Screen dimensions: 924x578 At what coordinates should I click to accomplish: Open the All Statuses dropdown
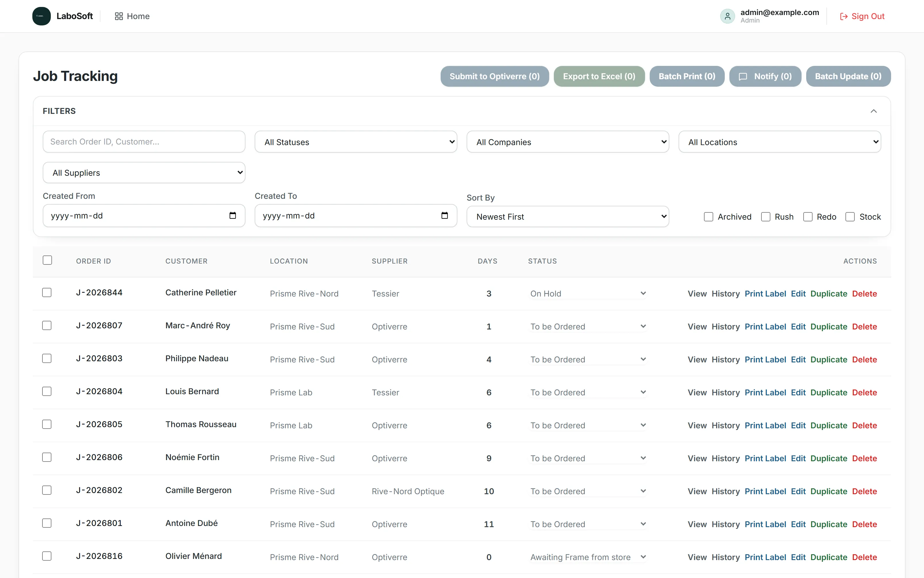tap(356, 142)
